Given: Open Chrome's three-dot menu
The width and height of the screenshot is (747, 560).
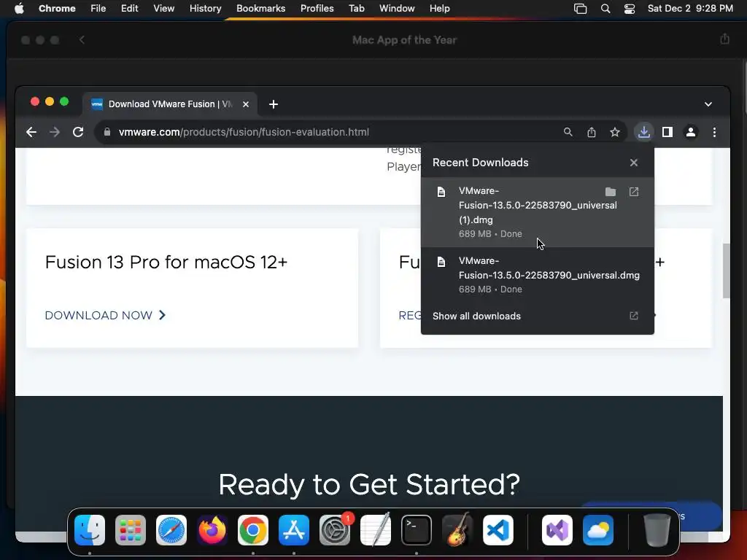Looking at the screenshot, I should [714, 132].
